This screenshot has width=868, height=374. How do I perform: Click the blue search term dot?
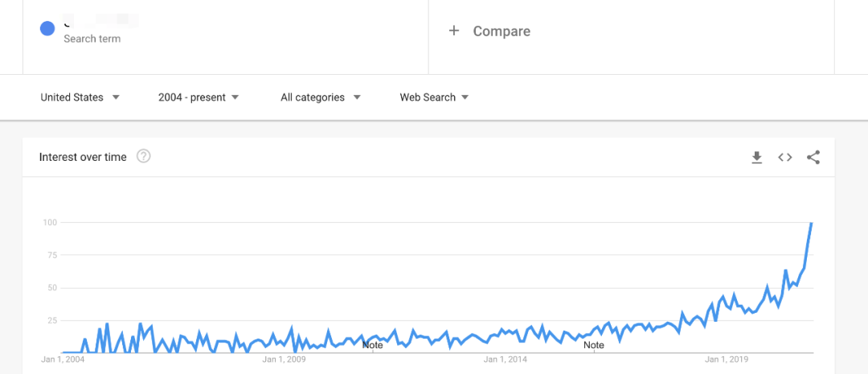[x=47, y=28]
